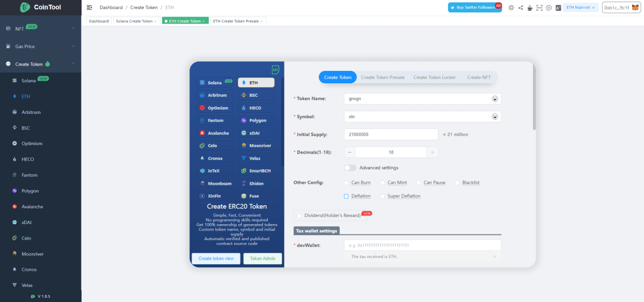Click the Token Name input field
Image resolution: width=644 pixels, height=302 pixels.
[422, 99]
